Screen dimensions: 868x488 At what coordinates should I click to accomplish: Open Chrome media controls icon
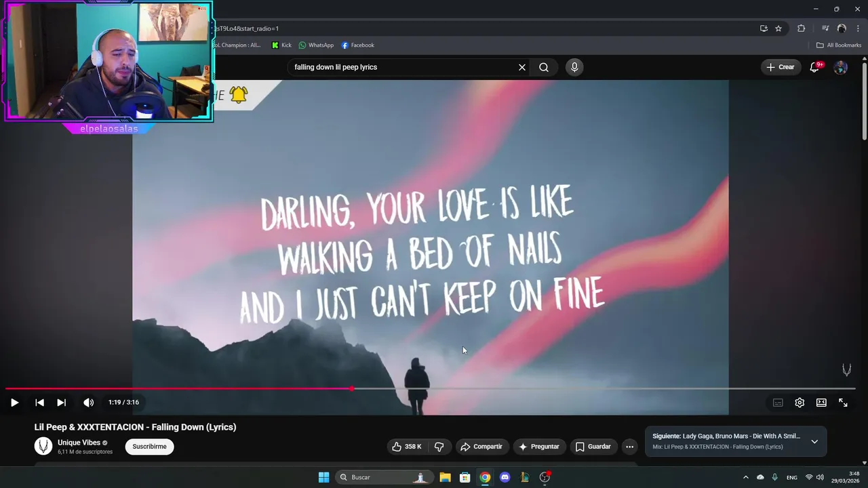click(x=825, y=28)
